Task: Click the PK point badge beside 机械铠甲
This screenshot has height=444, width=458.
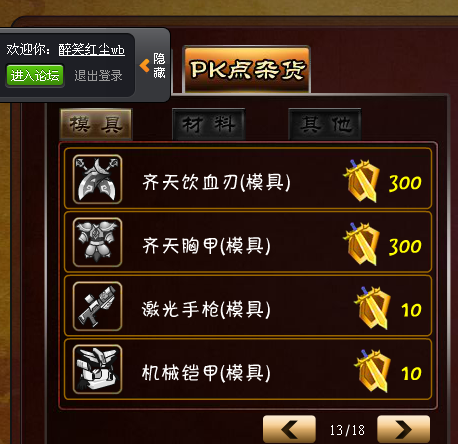Action: click(373, 371)
